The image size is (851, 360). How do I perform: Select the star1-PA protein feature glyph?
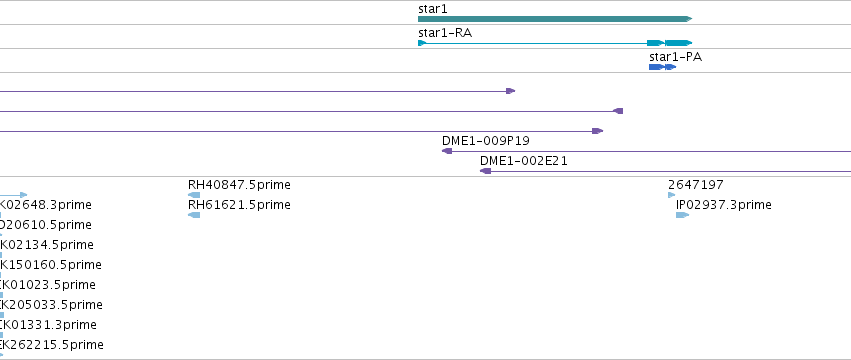[x=662, y=67]
